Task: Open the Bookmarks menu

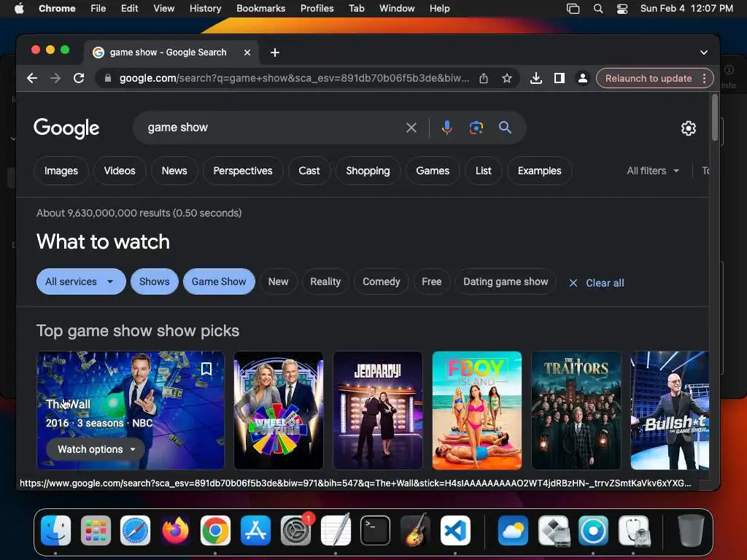Action: click(260, 8)
